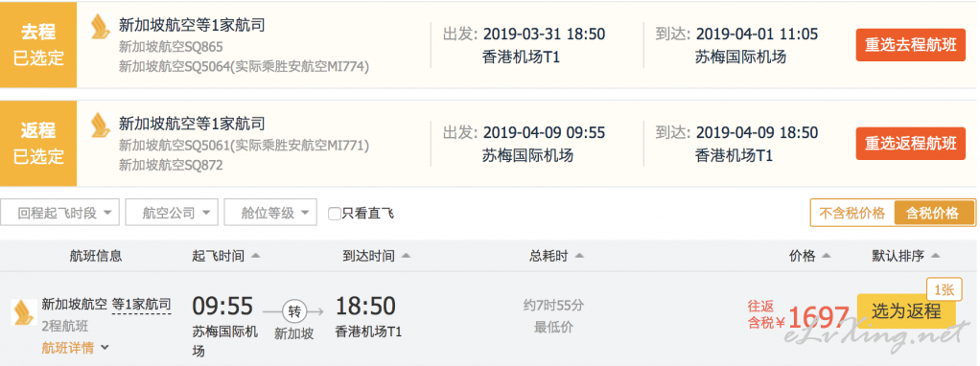The height and width of the screenshot is (366, 980).
Task: Sort by 起飞时间 arrow icon
Action: pos(255,256)
